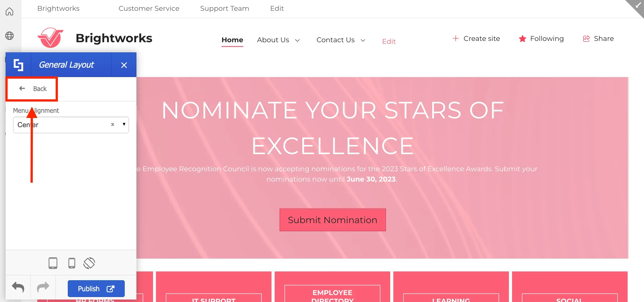Go Back in General Layout panel
The height and width of the screenshot is (302, 644).
click(33, 89)
